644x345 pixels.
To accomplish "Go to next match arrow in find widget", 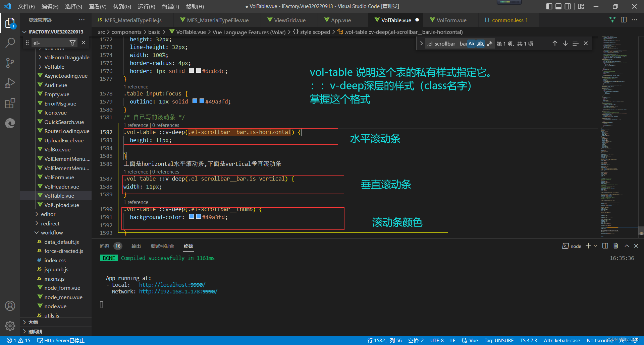I will click(x=565, y=44).
